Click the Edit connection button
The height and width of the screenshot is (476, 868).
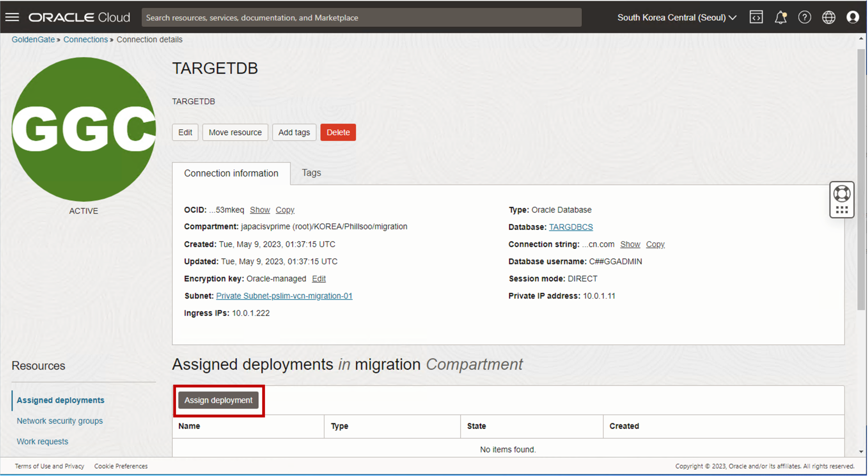coord(185,132)
